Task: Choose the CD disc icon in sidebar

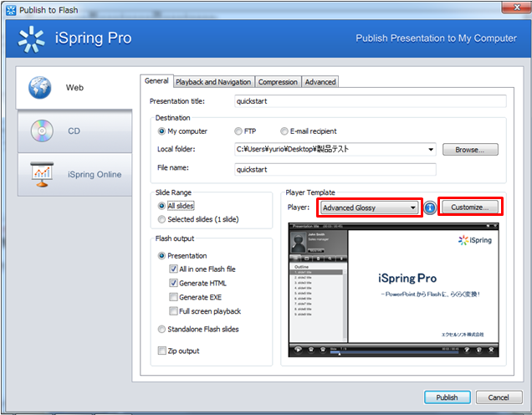Action: pos(42,131)
